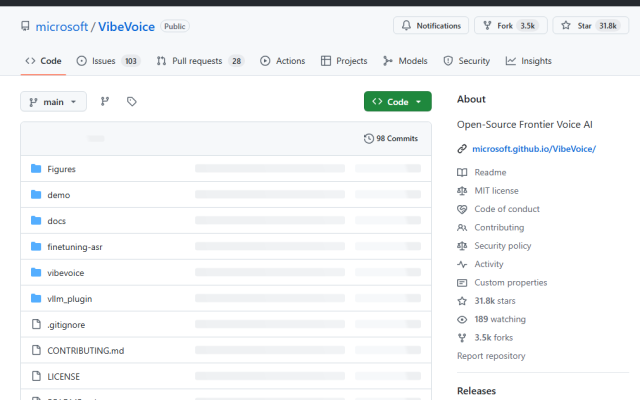Screen dimensions: 640x400
Task: Open the finetuning-asr folder
Action: (x=77, y=246)
